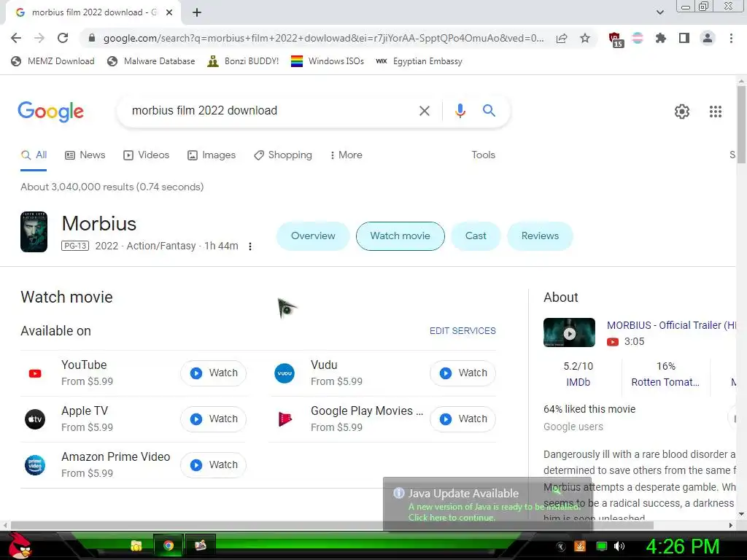This screenshot has width=747, height=560.
Task: Switch to the News tab
Action: pos(85,155)
